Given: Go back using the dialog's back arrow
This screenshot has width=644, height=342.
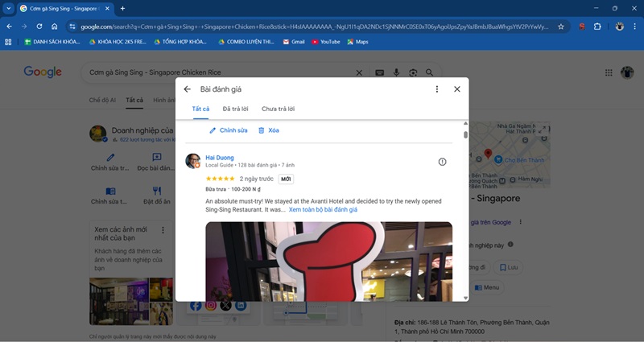Looking at the screenshot, I should pos(187,89).
